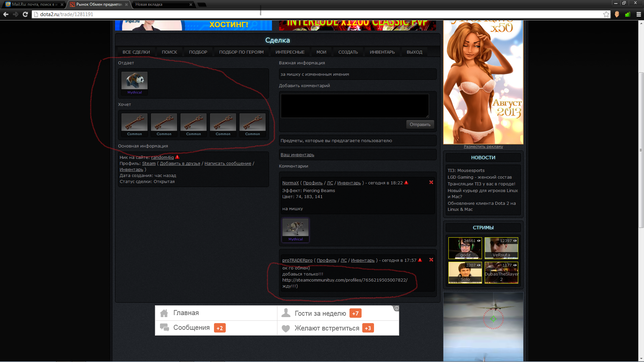644x362 pixels.
Task: Switch to Новая вкладка browser tab
Action: click(163, 4)
